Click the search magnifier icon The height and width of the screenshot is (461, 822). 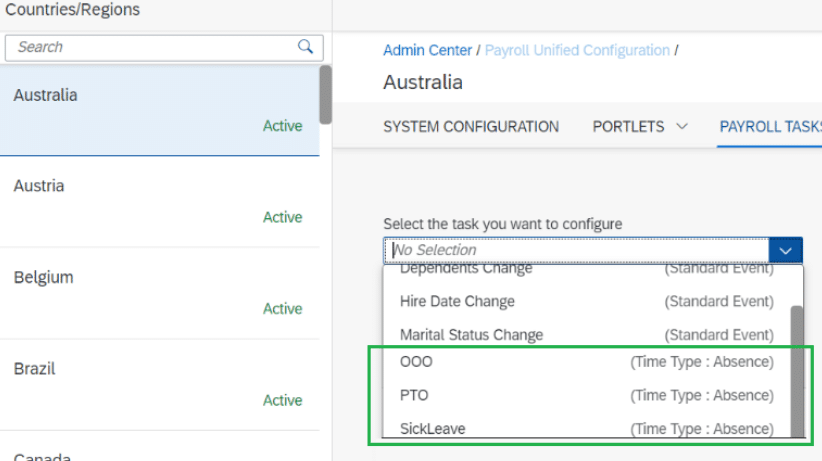(x=305, y=47)
